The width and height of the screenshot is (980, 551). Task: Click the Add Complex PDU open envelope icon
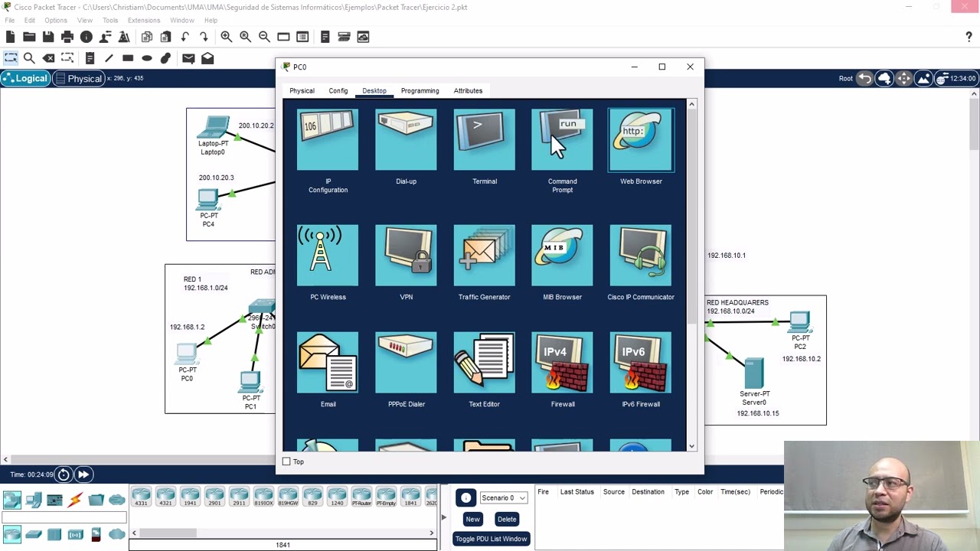[x=207, y=58]
